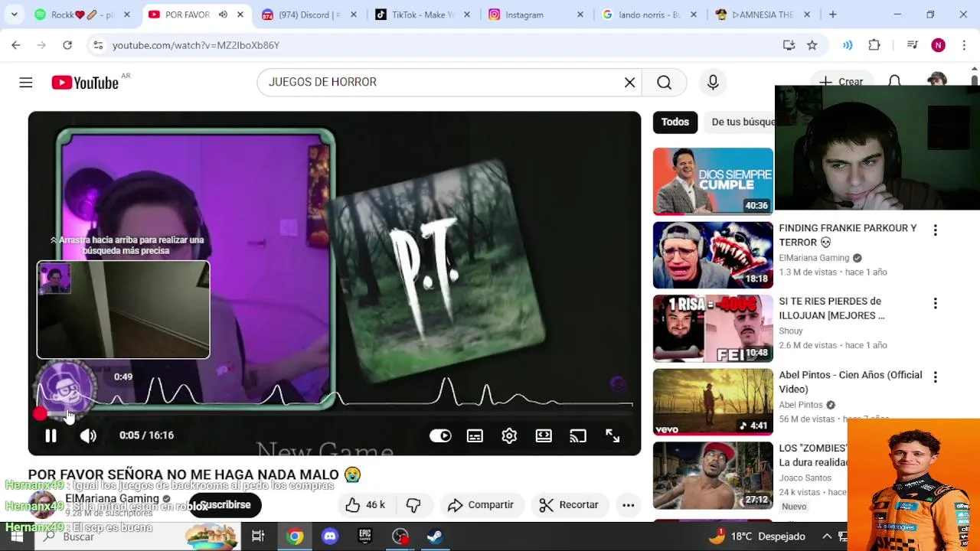Switch to the AMNESIA THE browser tab
The image size is (980, 551).
[x=762, y=15]
